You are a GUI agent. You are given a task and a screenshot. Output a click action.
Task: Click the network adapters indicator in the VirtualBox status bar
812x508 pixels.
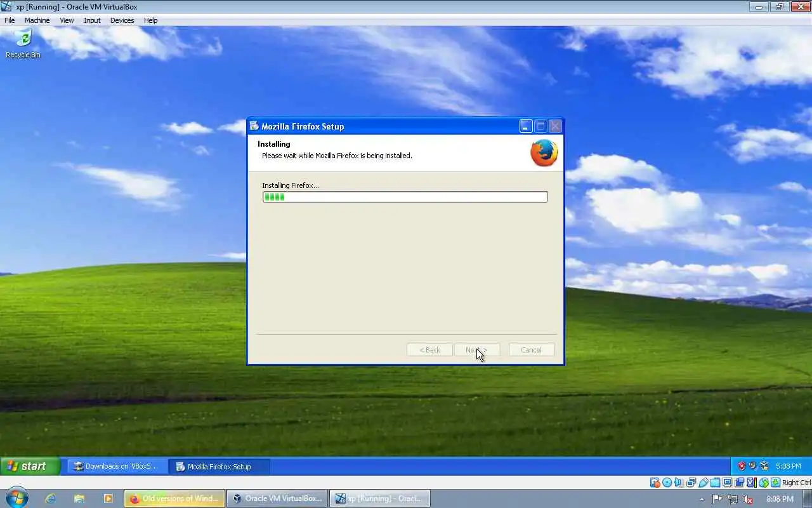(x=691, y=483)
